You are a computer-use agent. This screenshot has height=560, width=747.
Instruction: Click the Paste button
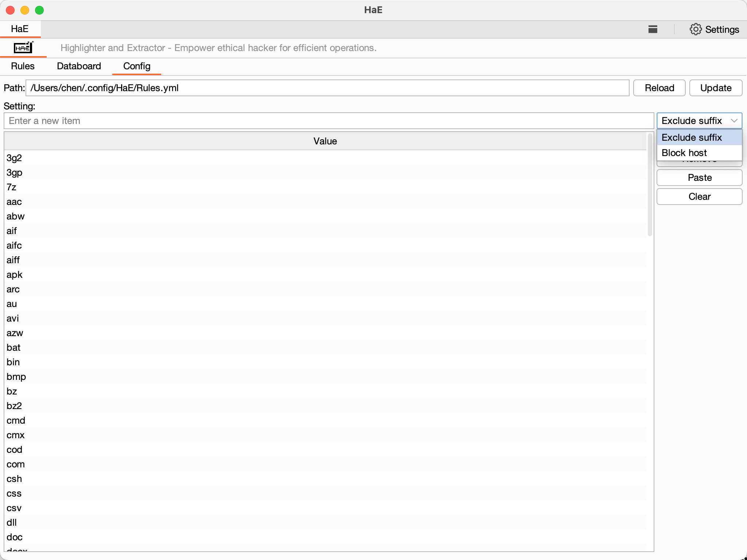click(x=699, y=178)
